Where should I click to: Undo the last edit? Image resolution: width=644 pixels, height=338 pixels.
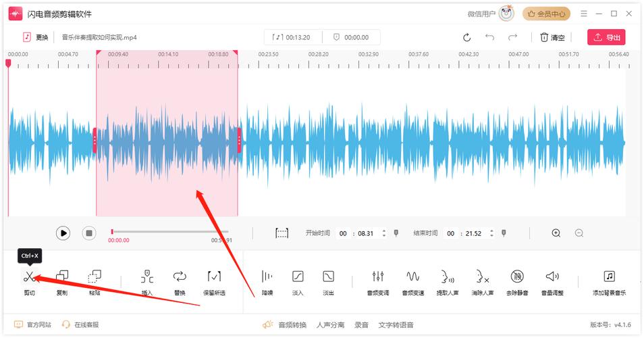point(489,37)
